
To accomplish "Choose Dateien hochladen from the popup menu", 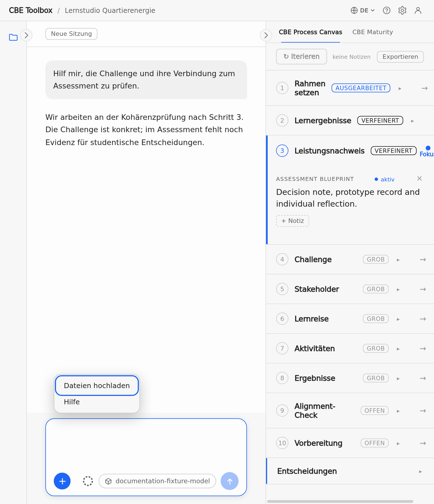I will click(x=97, y=386).
